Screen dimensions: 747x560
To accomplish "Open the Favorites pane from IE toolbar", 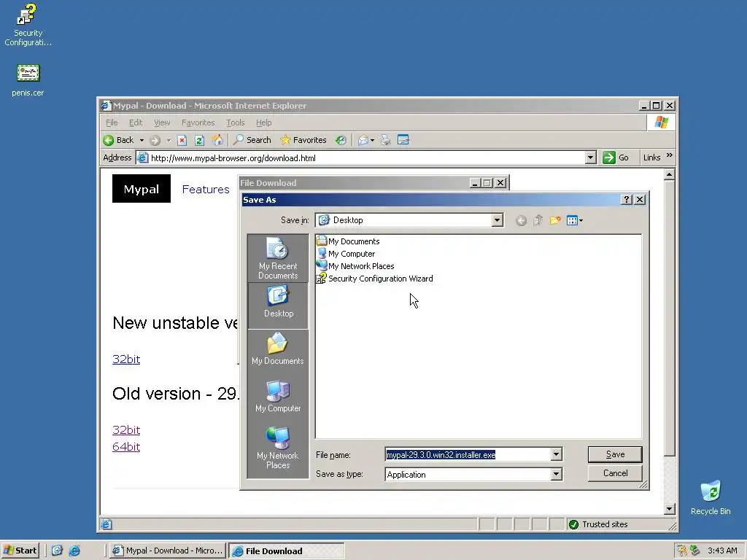I will (303, 140).
